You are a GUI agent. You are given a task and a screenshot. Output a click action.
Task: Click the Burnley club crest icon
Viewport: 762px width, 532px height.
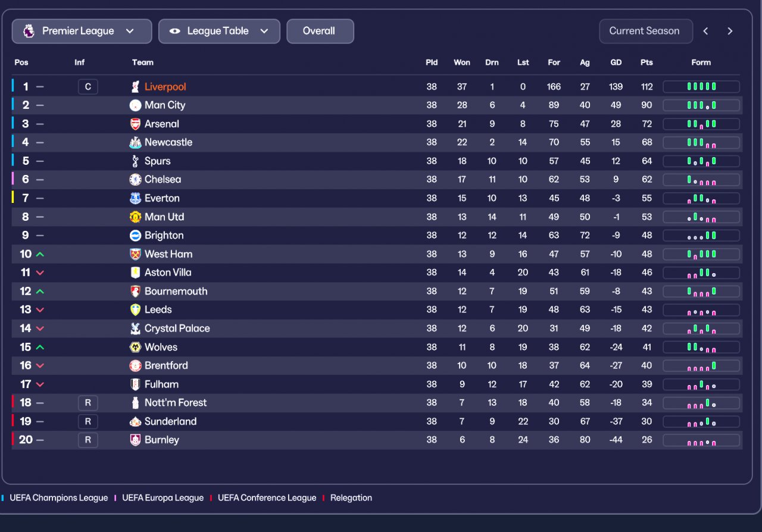click(135, 440)
